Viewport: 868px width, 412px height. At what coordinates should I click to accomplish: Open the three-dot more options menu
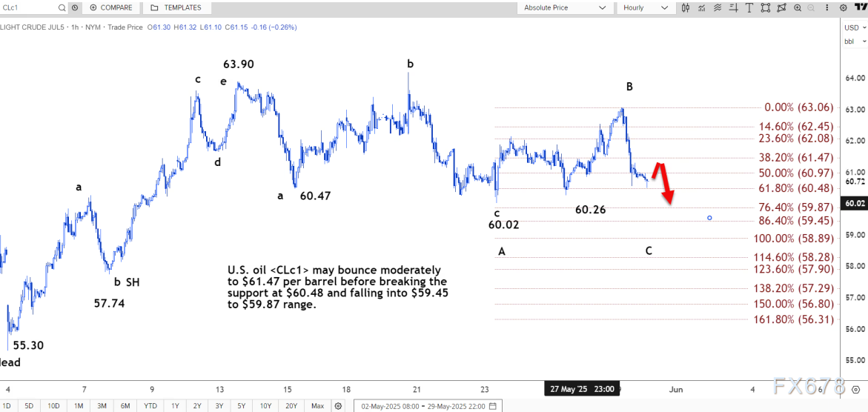[x=828, y=7]
